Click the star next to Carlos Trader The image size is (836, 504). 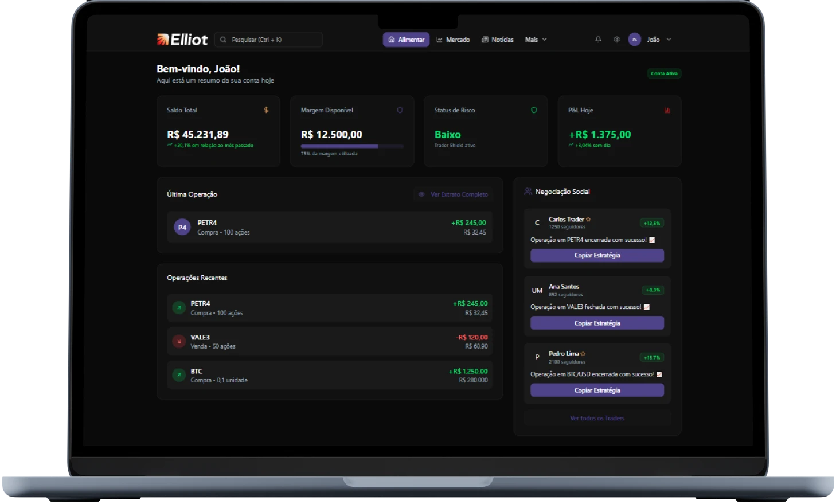point(588,220)
